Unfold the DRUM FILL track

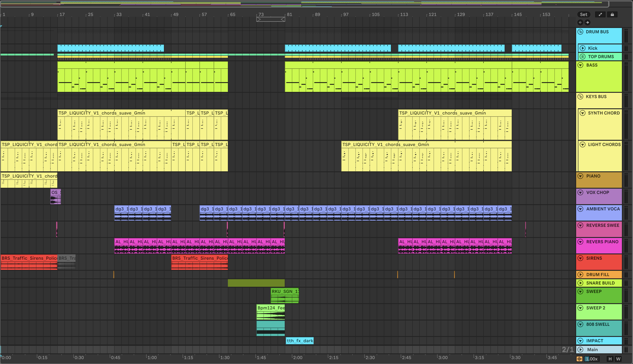pos(581,275)
